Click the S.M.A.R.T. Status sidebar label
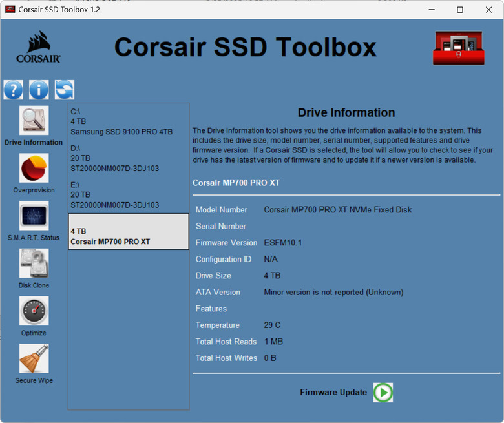The height and width of the screenshot is (423, 504). point(34,238)
